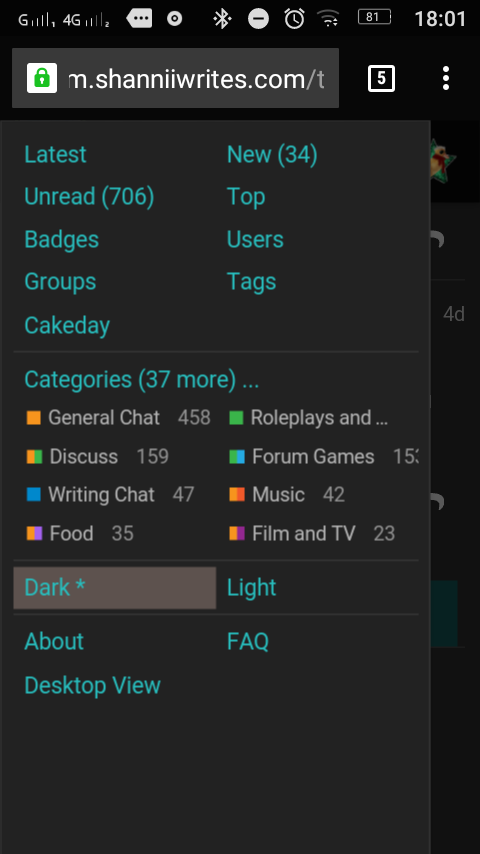Viewport: 480px width, 854px height.
Task: Open the browser tab switcher showing 5
Action: [x=381, y=78]
